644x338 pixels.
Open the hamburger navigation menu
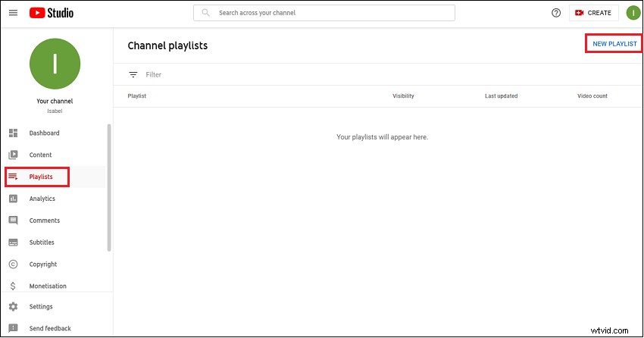(x=13, y=13)
